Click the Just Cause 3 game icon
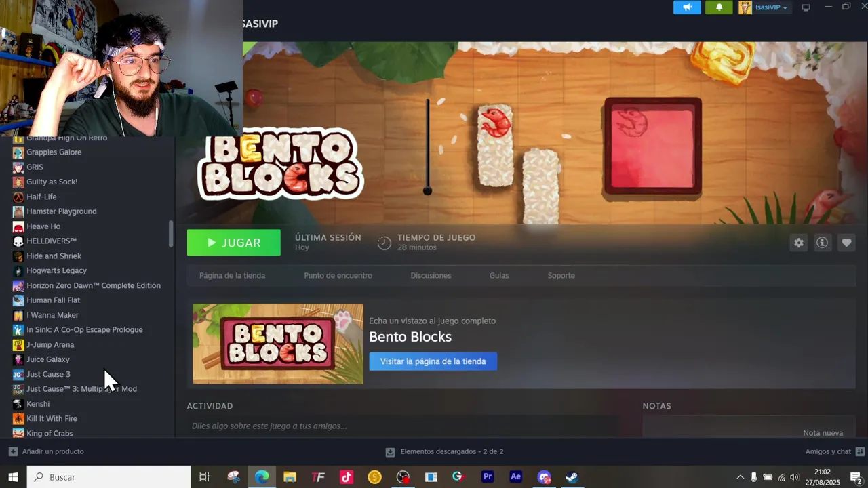The height and width of the screenshot is (488, 868). (18, 374)
